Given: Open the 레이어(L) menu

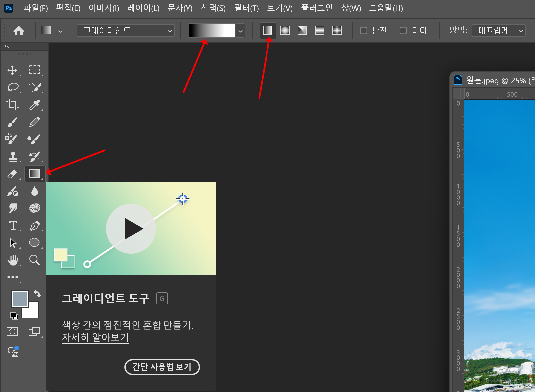Looking at the screenshot, I should [x=143, y=8].
